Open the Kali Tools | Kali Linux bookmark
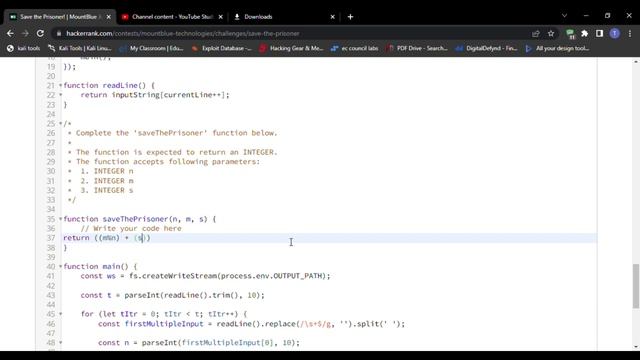 coord(80,48)
